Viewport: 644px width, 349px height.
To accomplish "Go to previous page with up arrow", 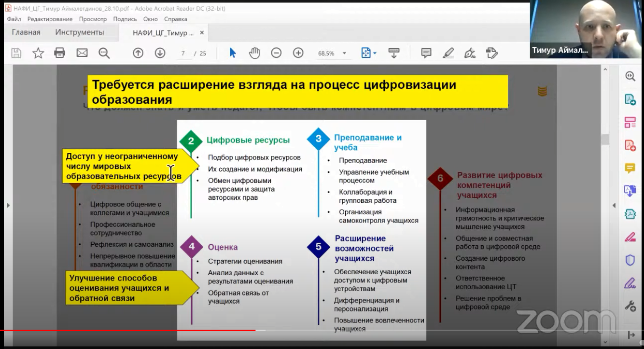I will click(x=138, y=53).
